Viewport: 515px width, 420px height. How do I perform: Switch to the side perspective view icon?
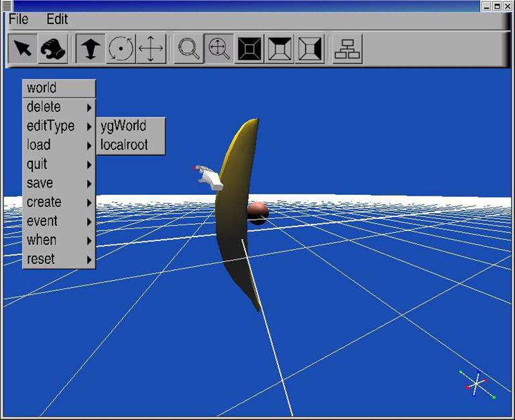[309, 48]
